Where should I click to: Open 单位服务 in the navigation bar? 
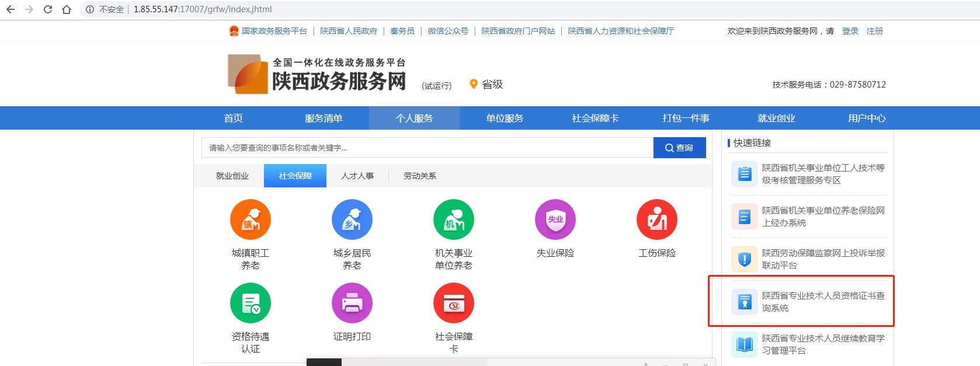(x=505, y=118)
